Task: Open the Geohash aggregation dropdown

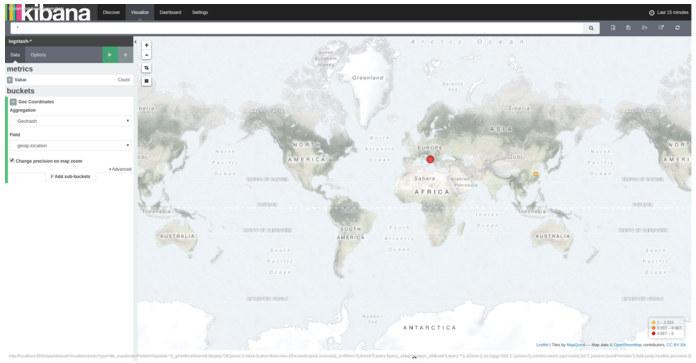Action: 71,121
